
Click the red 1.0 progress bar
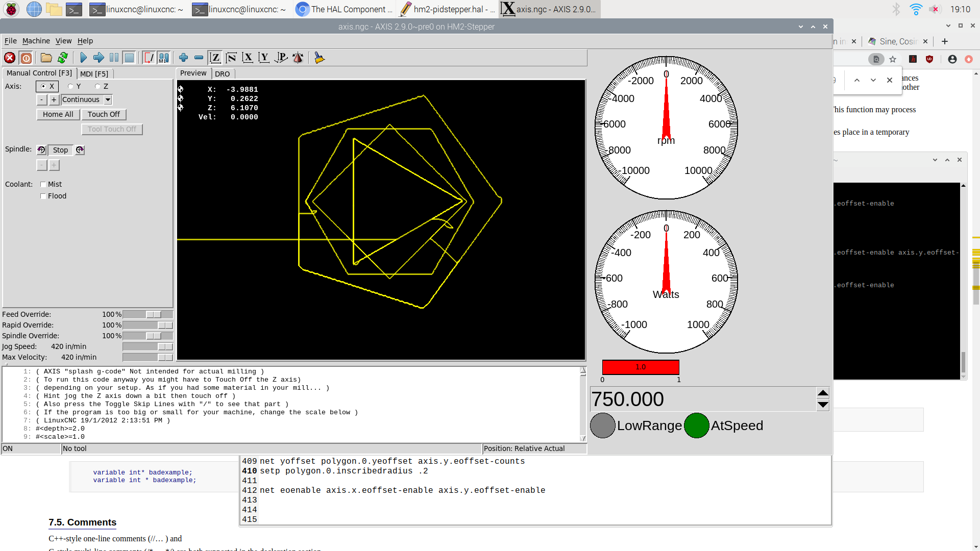click(x=641, y=367)
